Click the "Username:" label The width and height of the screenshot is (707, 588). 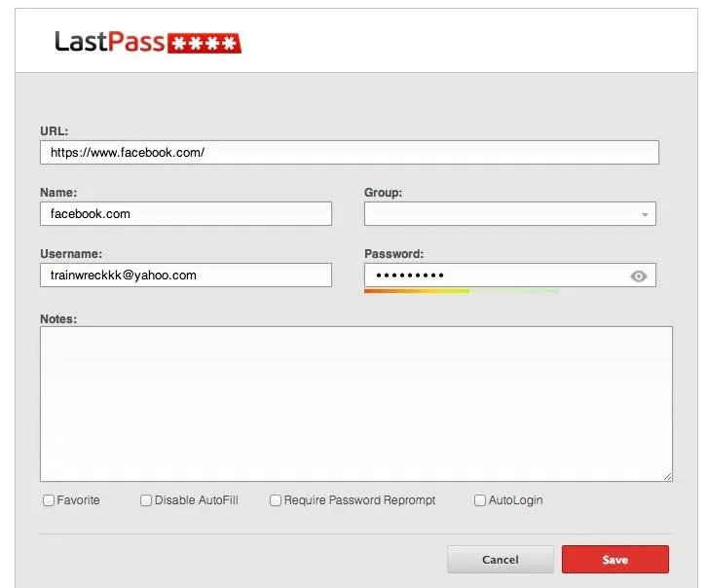[71, 254]
